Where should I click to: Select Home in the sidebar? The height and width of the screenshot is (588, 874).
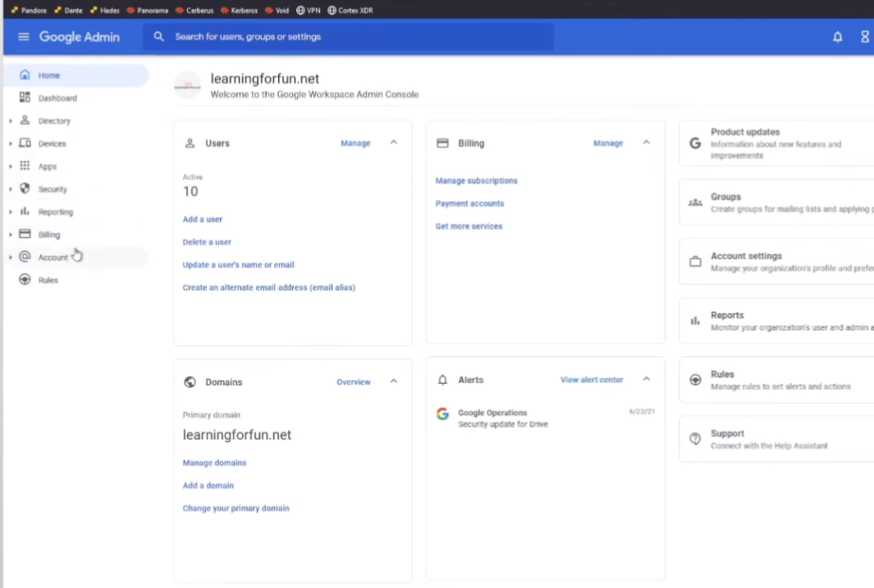[76, 75]
